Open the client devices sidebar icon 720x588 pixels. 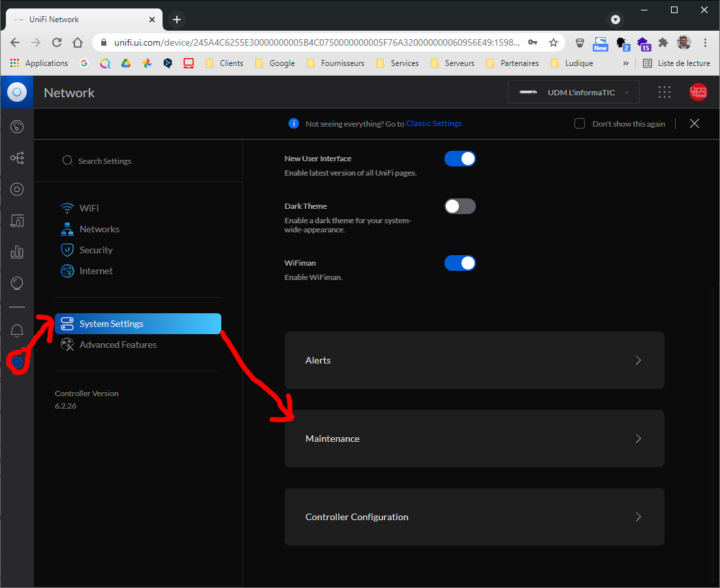[x=17, y=221]
